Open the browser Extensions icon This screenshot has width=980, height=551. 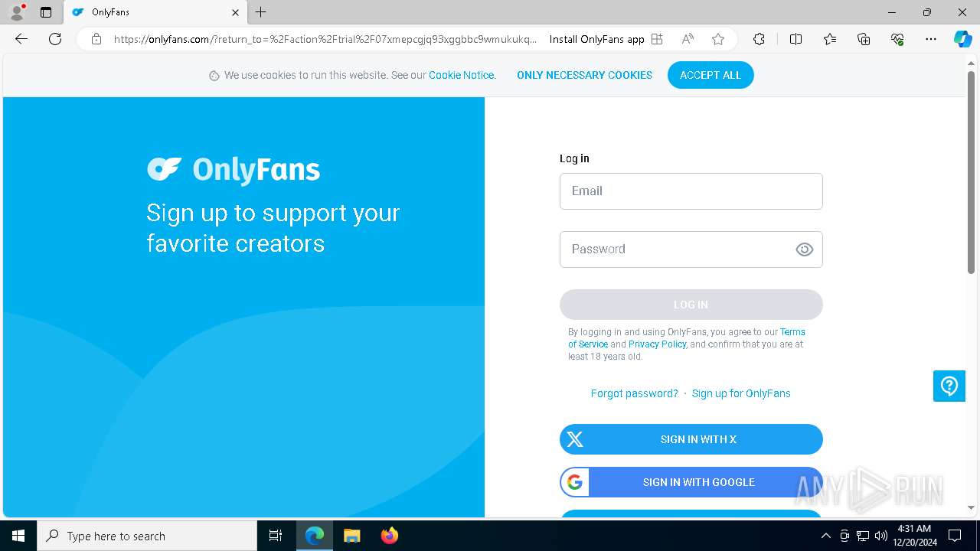[759, 39]
